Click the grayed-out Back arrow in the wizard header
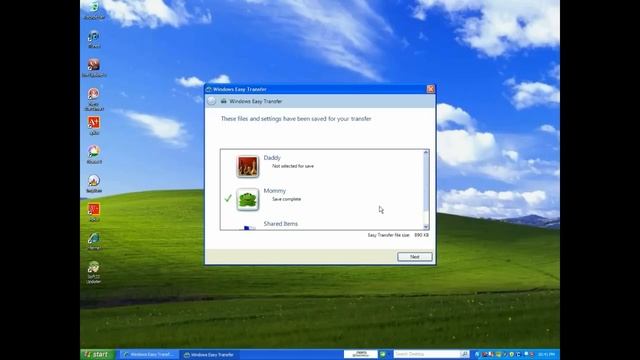This screenshot has height=360, width=640. [x=211, y=101]
